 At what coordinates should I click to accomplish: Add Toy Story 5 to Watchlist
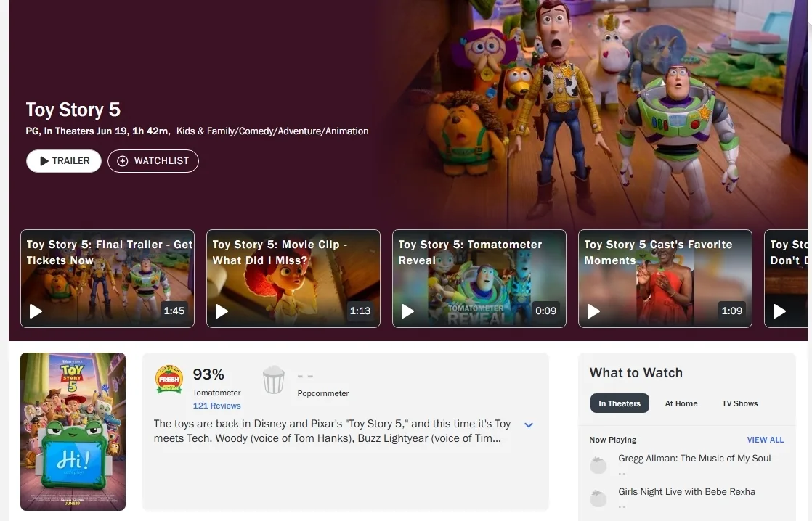coord(153,161)
